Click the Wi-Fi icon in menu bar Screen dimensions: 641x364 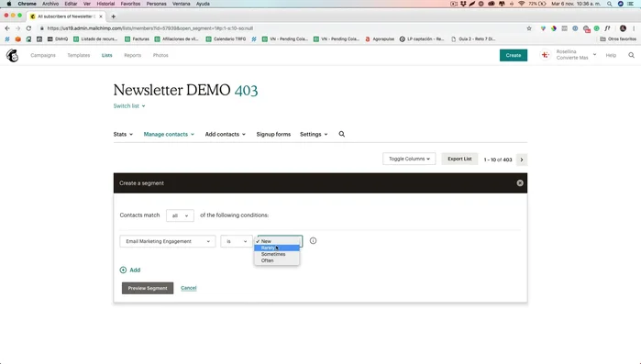click(521, 4)
